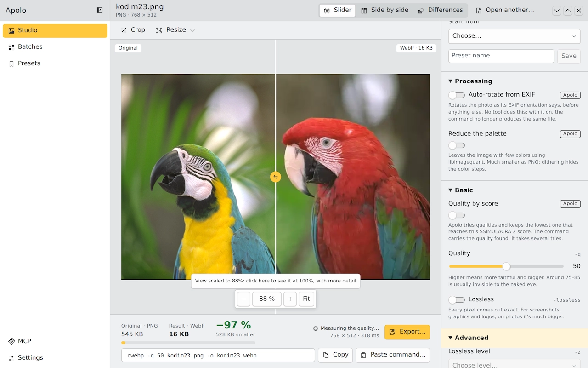This screenshot has width=588, height=368.
Task: Click the WebP · 16 KB label
Action: 416,48
